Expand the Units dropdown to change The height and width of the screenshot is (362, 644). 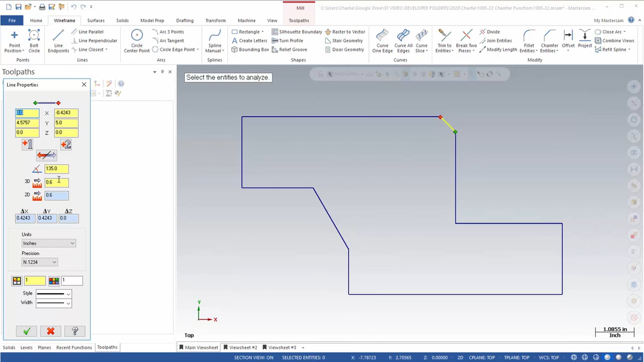click(72, 243)
